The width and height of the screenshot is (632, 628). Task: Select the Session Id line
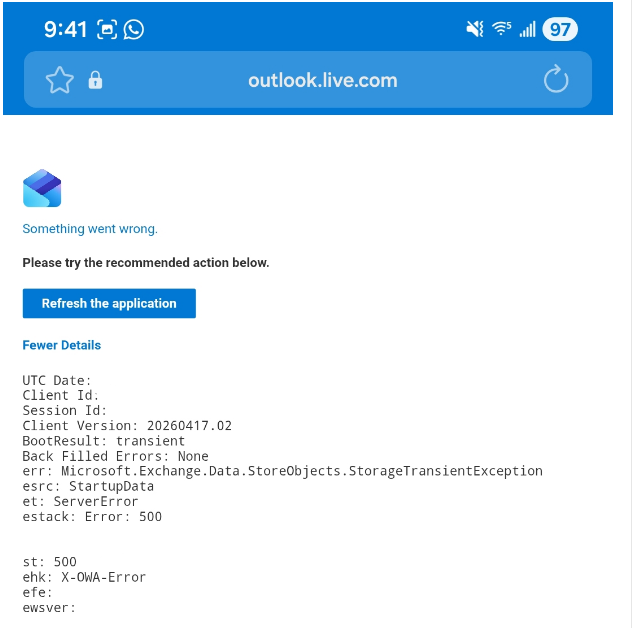[64, 410]
